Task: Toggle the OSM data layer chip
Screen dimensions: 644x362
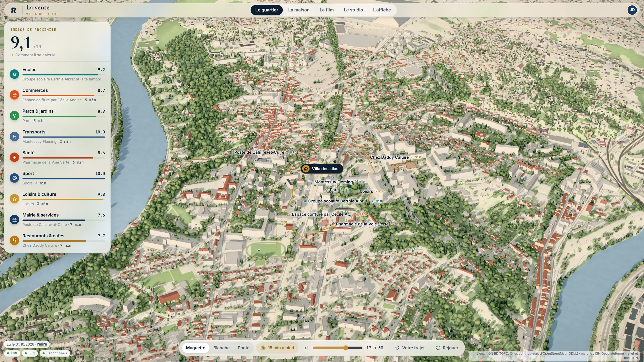Action: click(30, 353)
